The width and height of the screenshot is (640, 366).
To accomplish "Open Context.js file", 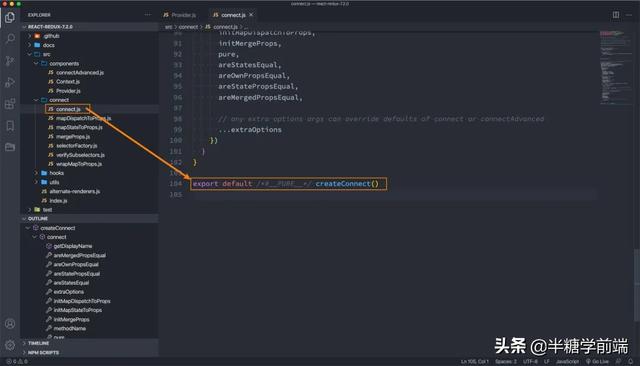I will pos(68,82).
